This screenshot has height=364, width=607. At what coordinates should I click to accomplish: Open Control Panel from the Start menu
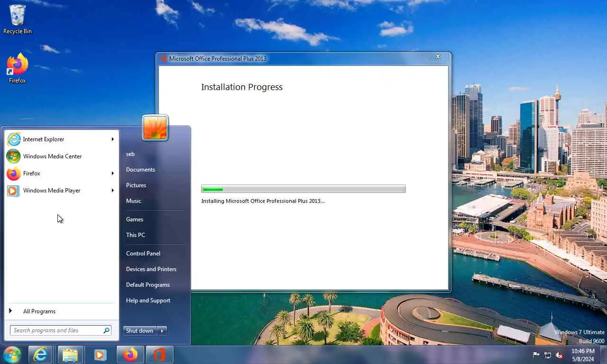point(143,254)
